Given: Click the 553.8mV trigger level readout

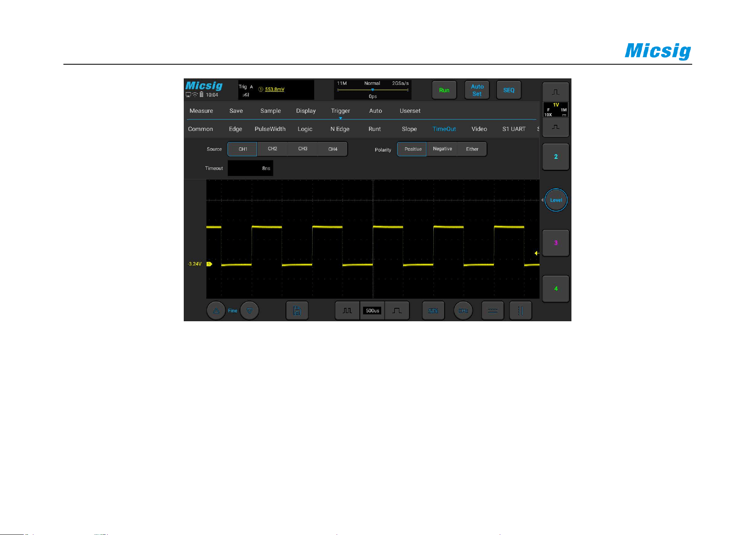Looking at the screenshot, I should pos(275,89).
